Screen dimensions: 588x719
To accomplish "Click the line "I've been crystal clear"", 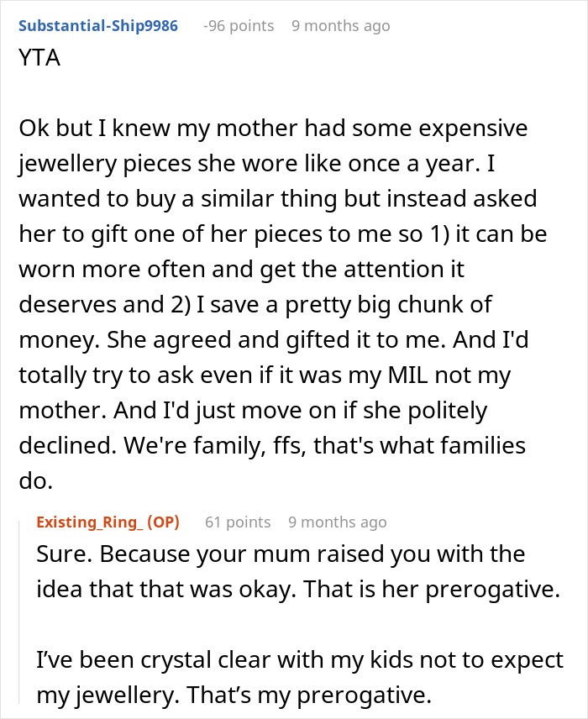I will click(x=300, y=660).
